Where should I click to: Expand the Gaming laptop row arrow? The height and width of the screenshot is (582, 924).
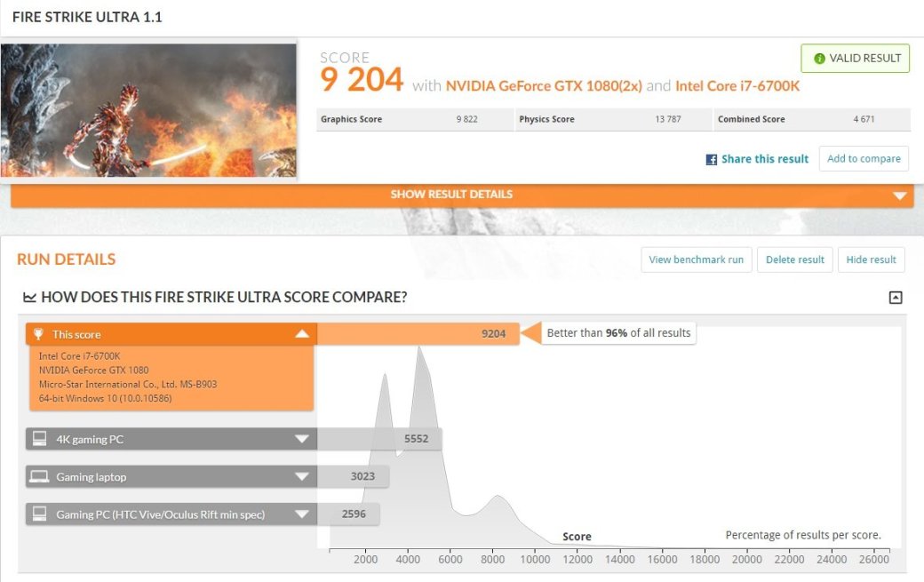(x=302, y=476)
